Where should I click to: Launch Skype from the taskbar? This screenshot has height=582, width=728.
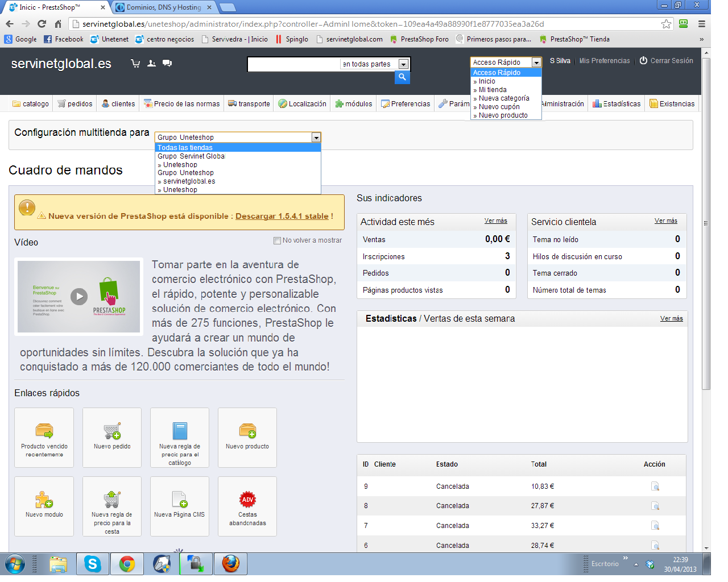[93, 564]
